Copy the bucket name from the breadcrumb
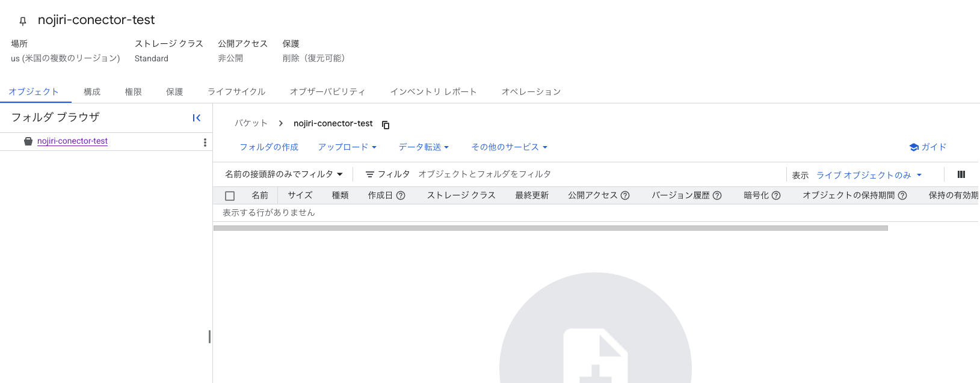The width and height of the screenshot is (980, 383). (x=386, y=124)
